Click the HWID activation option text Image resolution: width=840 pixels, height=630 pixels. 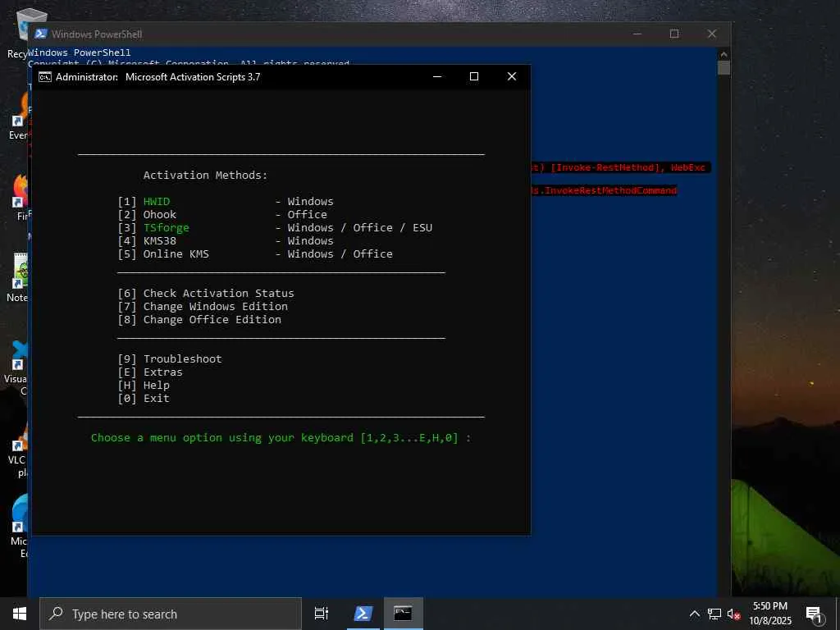(x=157, y=202)
